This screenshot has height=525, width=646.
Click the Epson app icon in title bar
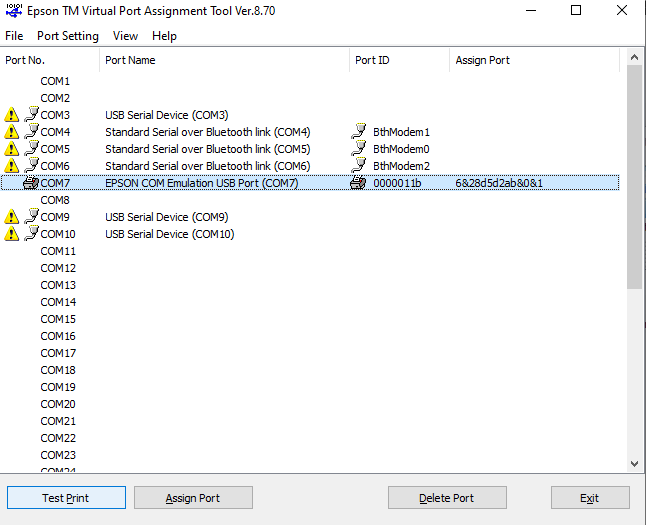coord(14,10)
